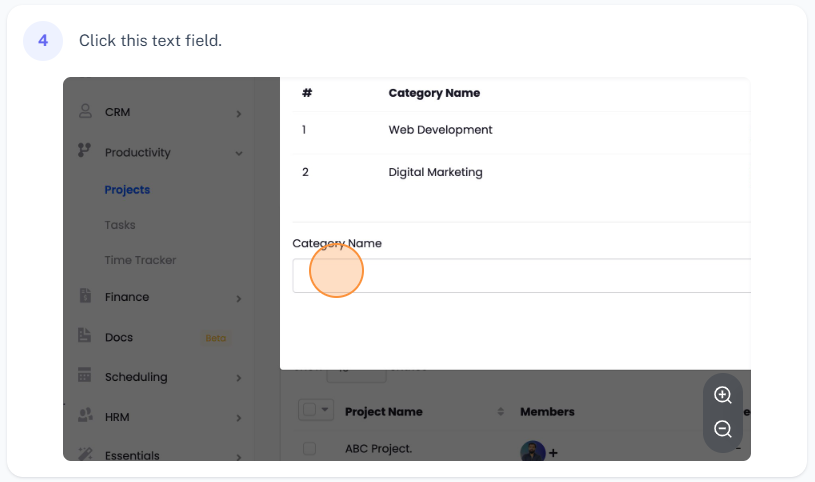The image size is (815, 482).
Task: Click the CRM person icon in sidebar
Action: [x=85, y=112]
